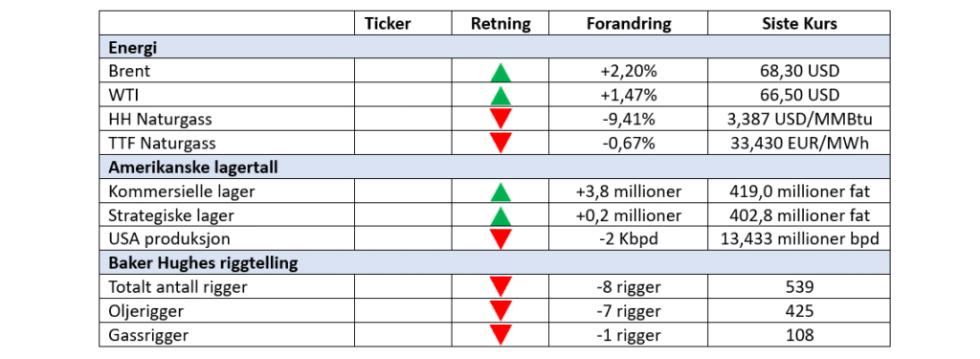This screenshot has width=980, height=359.
Task: Select the red arrow for USA produksjon
Action: (501, 239)
